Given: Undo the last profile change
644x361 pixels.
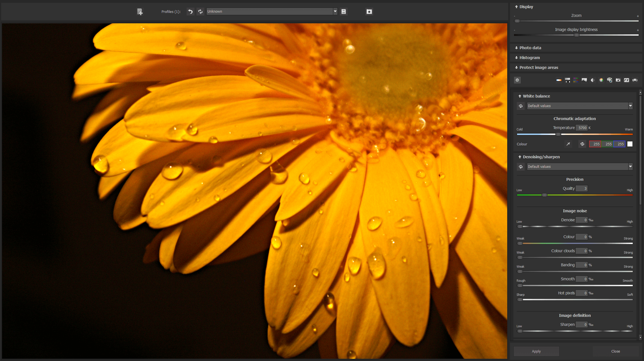Looking at the screenshot, I should tap(191, 12).
